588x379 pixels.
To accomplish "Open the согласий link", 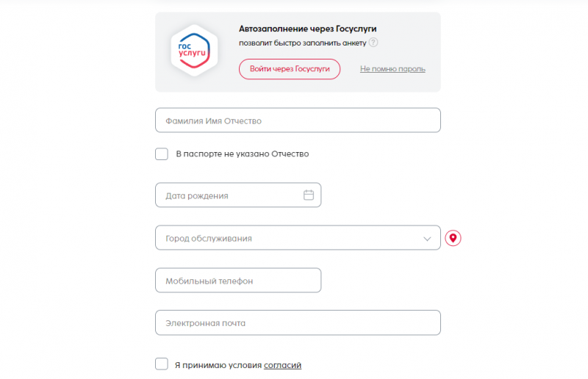I will pos(283,365).
